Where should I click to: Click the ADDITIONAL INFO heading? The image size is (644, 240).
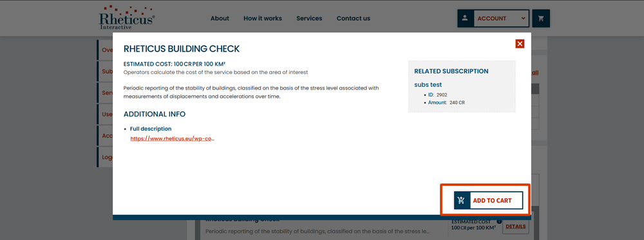tap(155, 114)
